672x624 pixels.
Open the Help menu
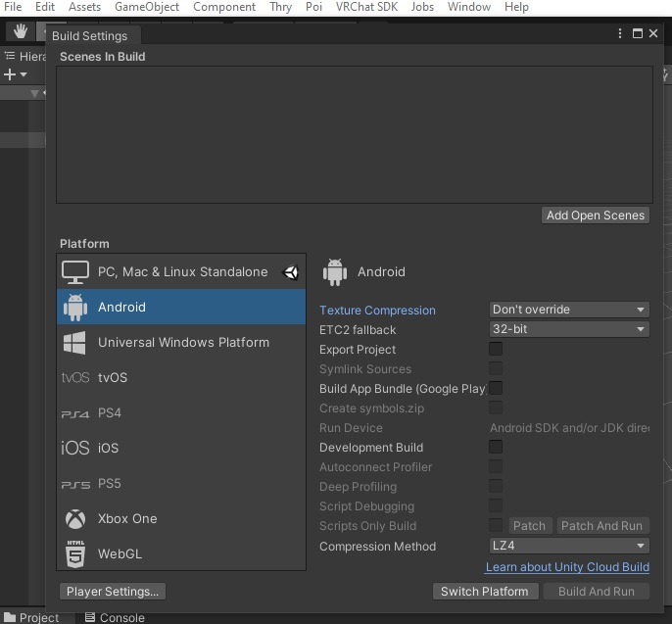click(x=516, y=7)
